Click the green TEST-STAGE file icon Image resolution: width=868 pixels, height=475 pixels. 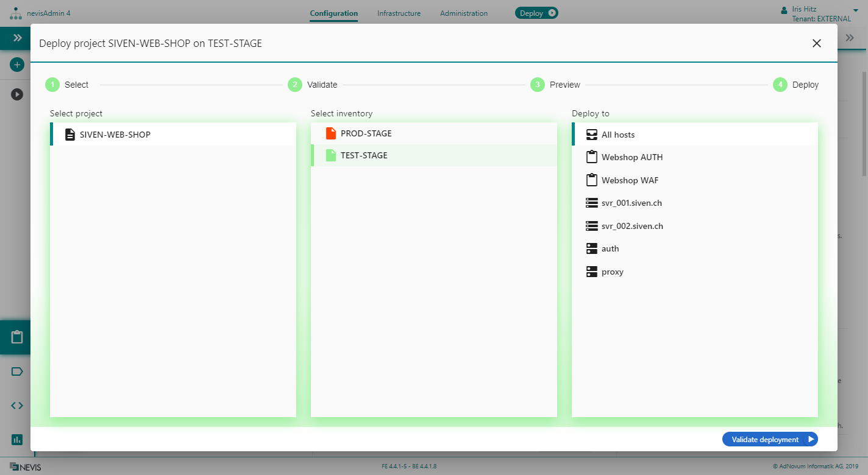(x=331, y=155)
